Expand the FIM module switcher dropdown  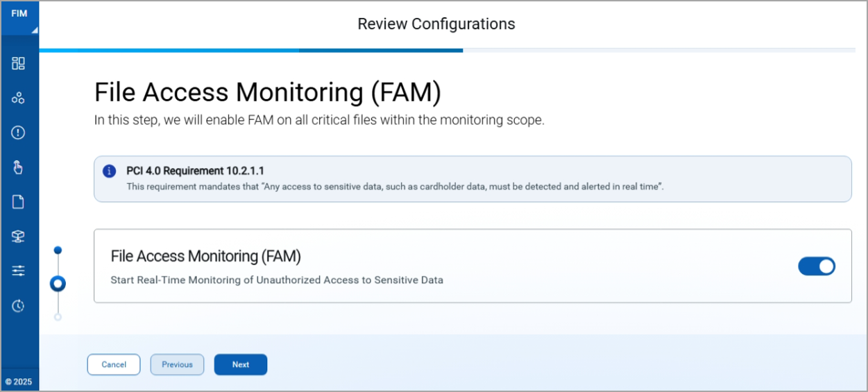click(19, 17)
